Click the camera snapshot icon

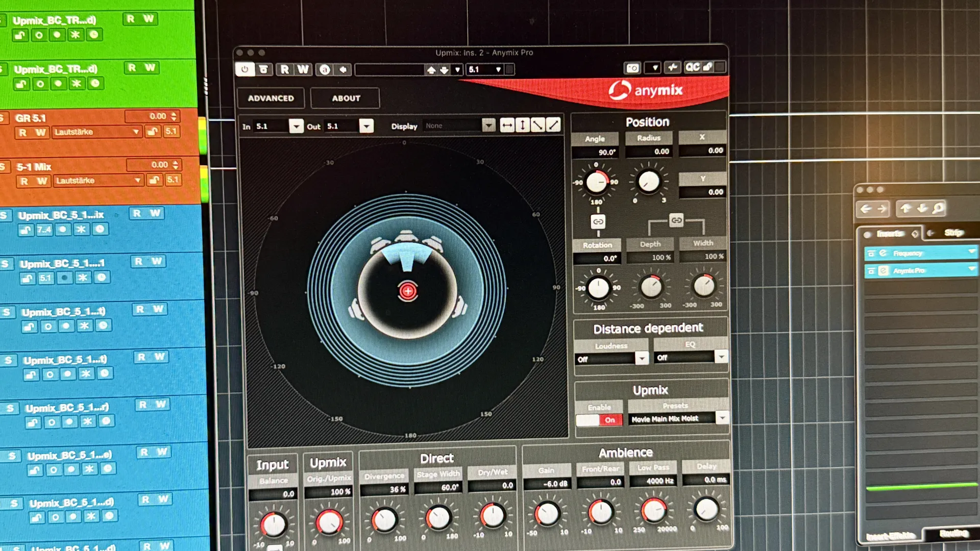(633, 68)
